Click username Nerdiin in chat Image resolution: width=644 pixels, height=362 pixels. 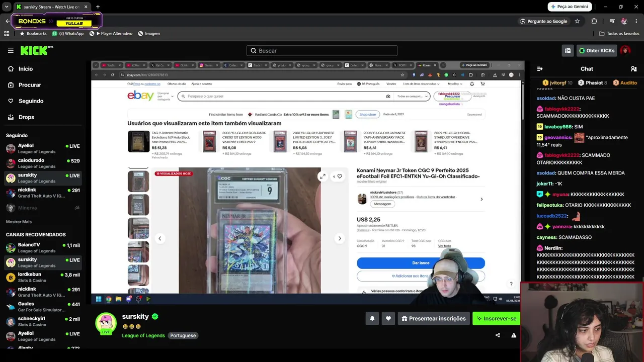click(x=553, y=248)
